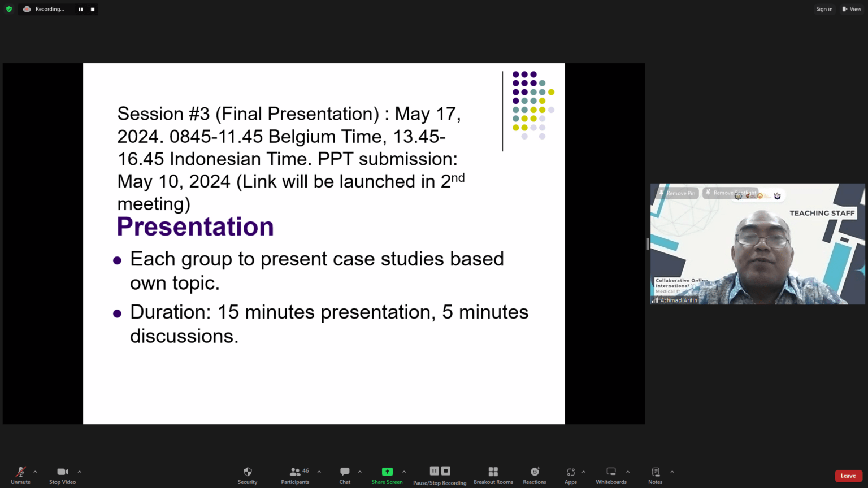The width and height of the screenshot is (868, 488).
Task: Open the View layout menu
Action: (x=852, y=9)
